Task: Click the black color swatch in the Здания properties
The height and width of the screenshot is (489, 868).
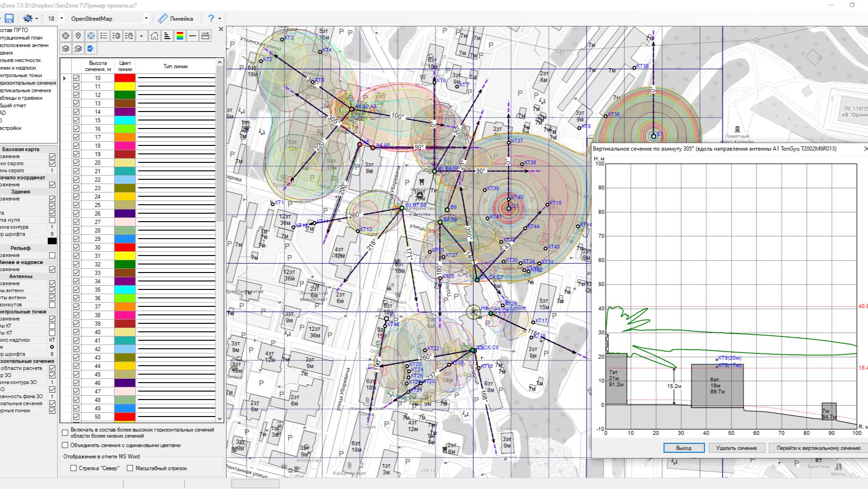Action: 52,241
